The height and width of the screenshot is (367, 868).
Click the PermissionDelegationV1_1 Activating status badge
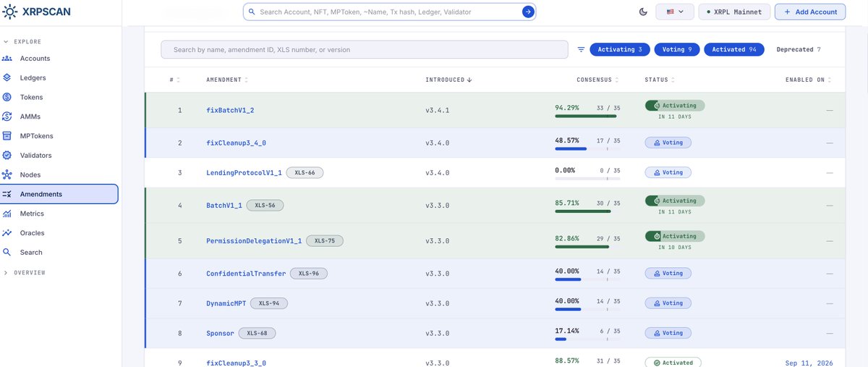[x=675, y=236]
